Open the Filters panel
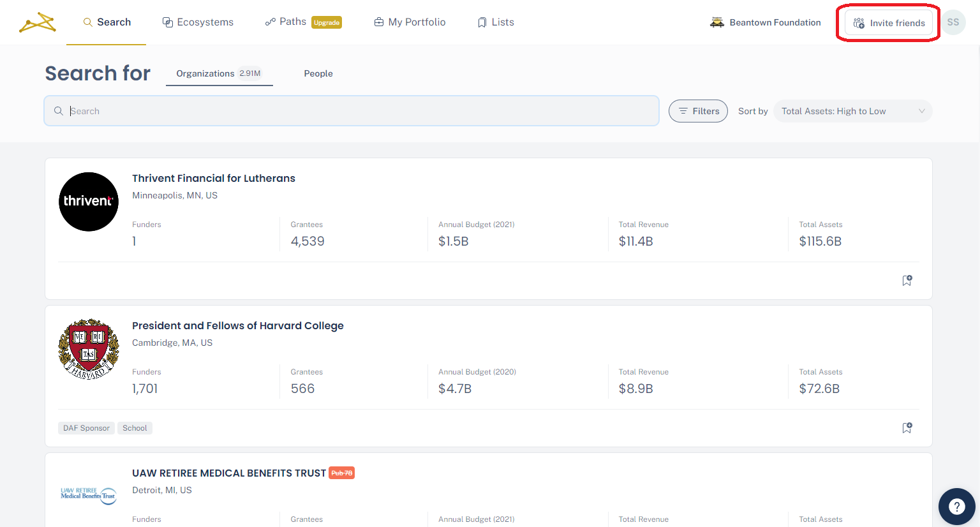This screenshot has width=980, height=527. pos(698,111)
